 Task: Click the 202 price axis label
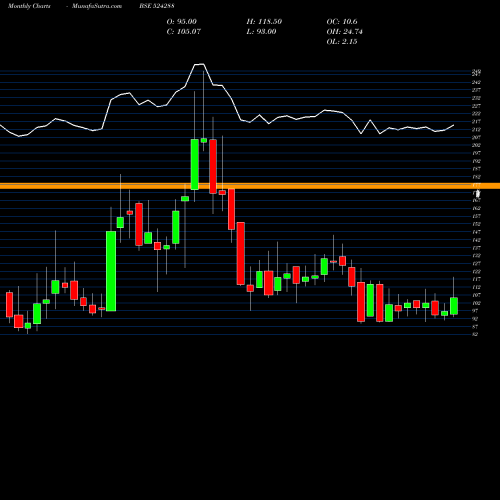pyautogui.click(x=476, y=145)
